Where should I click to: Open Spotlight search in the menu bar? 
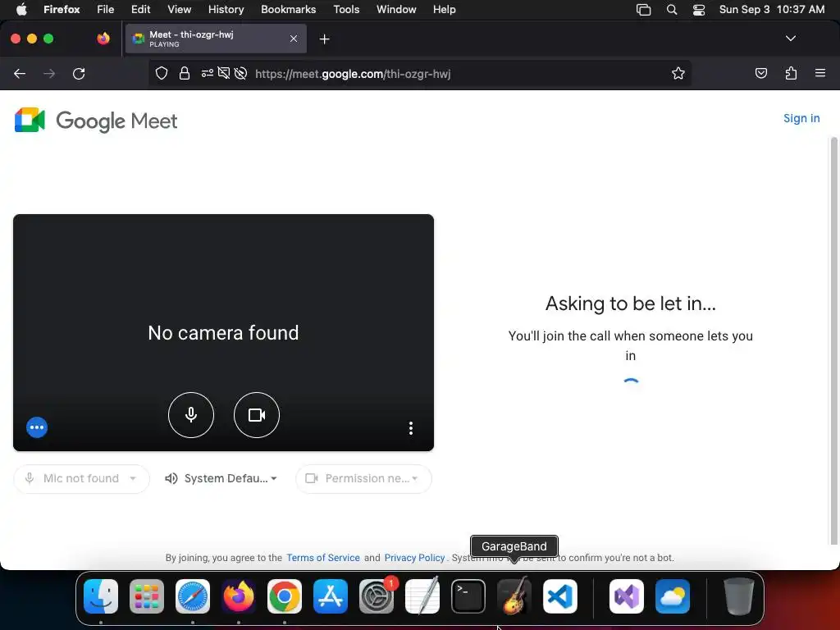click(x=671, y=10)
